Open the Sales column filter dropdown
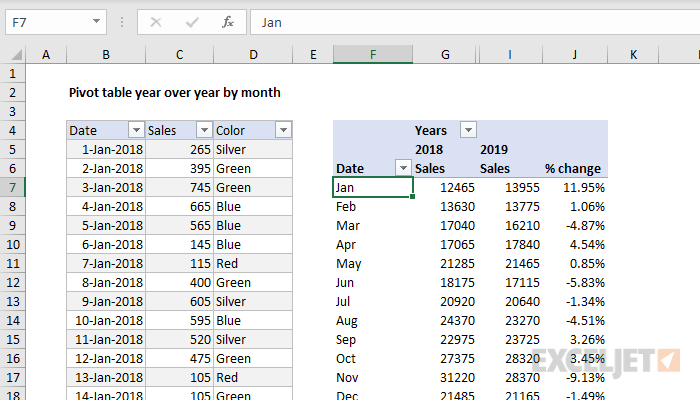700x400 pixels. [x=204, y=130]
